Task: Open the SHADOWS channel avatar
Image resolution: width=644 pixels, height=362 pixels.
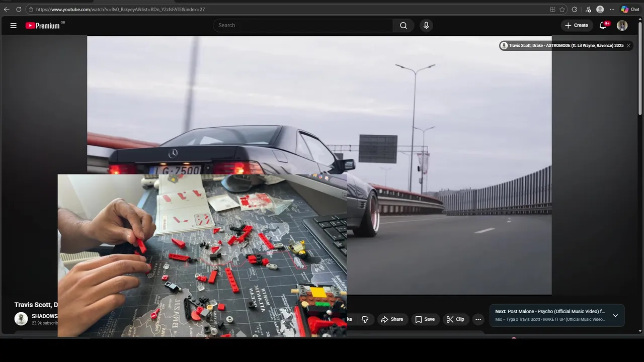Action: coord(21,319)
